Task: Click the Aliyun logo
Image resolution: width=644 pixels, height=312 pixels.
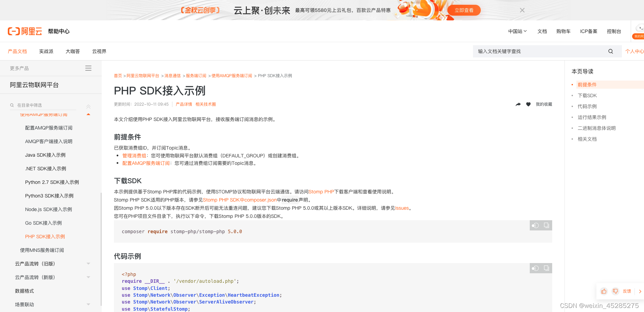Action: click(25, 31)
